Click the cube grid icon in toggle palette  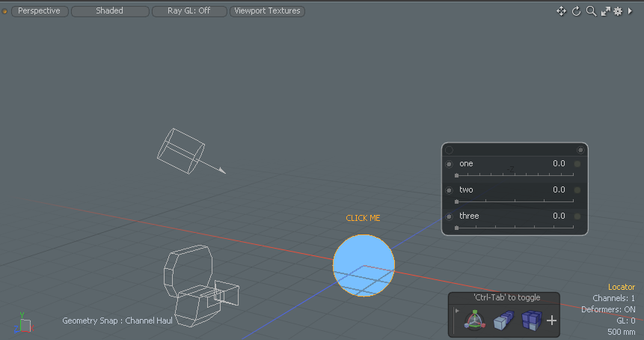coord(530,321)
